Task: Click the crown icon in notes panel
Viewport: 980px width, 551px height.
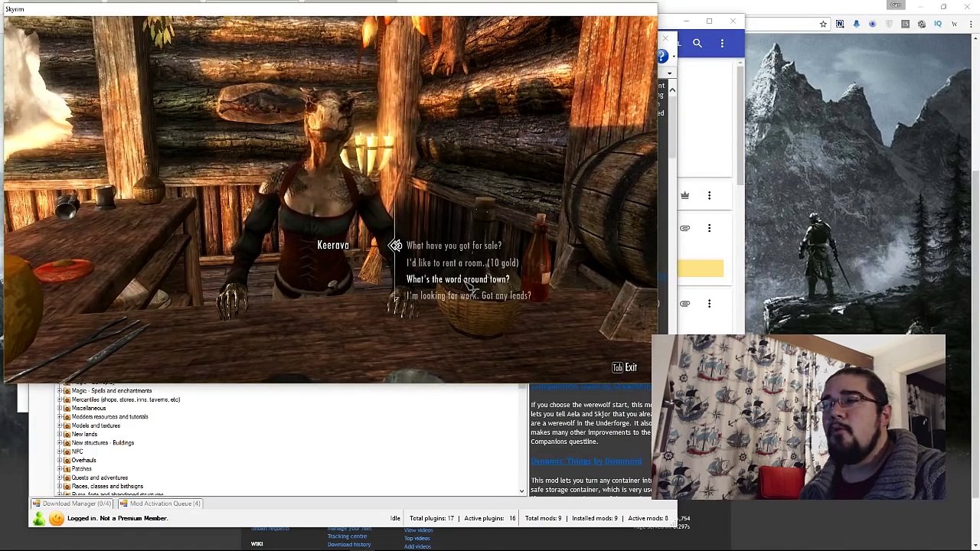Action: click(685, 196)
